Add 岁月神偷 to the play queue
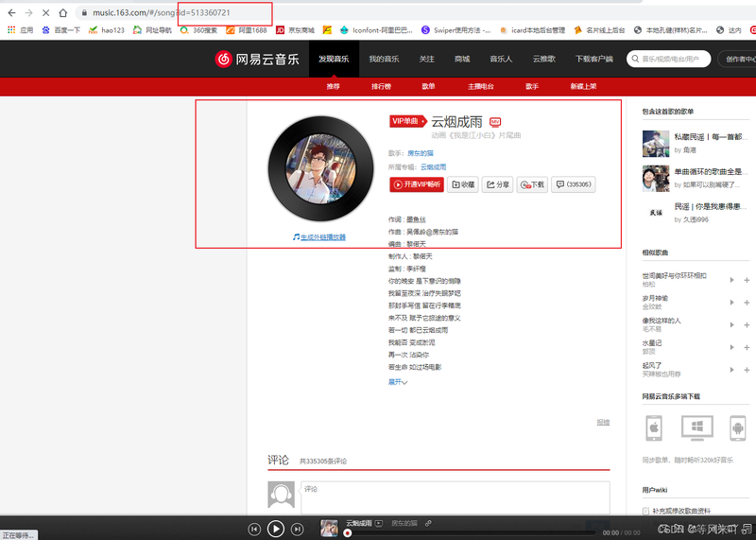The width and height of the screenshot is (756, 540). 747,303
